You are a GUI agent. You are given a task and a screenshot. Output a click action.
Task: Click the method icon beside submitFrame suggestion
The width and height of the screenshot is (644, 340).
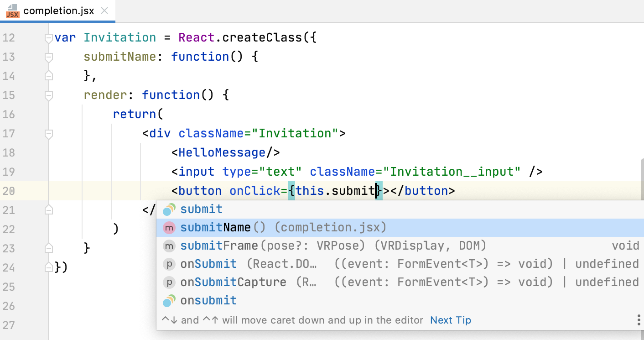pyautogui.click(x=169, y=246)
